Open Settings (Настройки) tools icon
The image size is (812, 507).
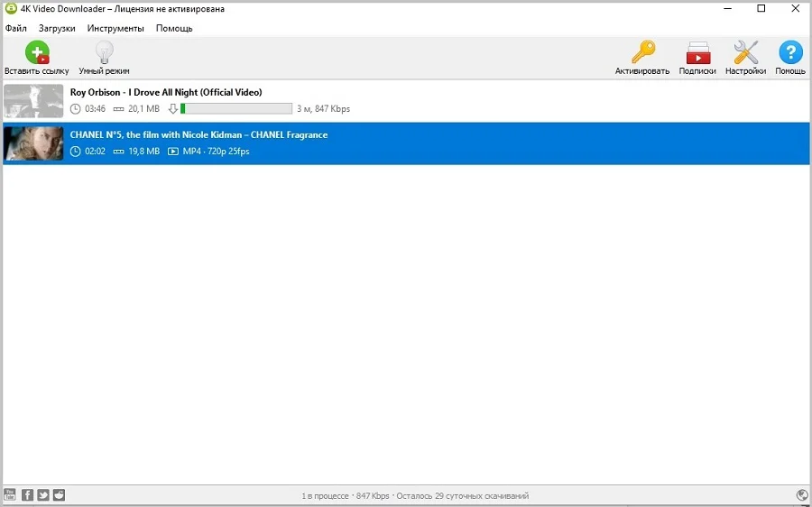pos(745,53)
